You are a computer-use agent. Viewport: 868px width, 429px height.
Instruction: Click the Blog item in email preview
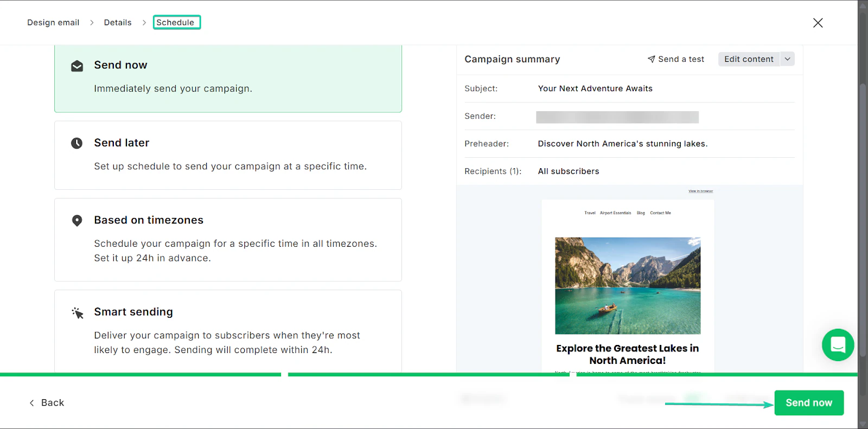coord(641,213)
